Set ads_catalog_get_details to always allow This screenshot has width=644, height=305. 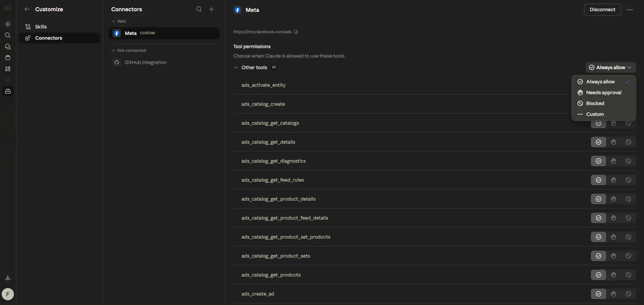599,142
